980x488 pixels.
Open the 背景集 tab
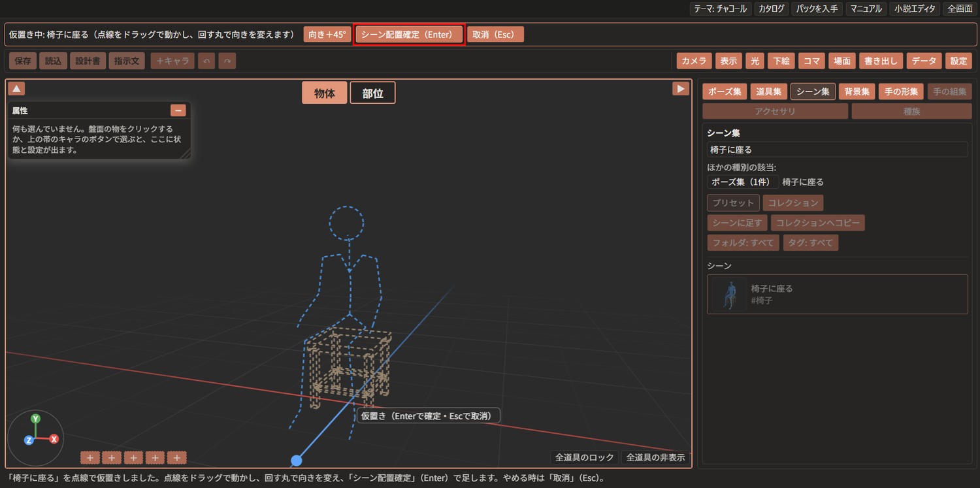[x=857, y=91]
